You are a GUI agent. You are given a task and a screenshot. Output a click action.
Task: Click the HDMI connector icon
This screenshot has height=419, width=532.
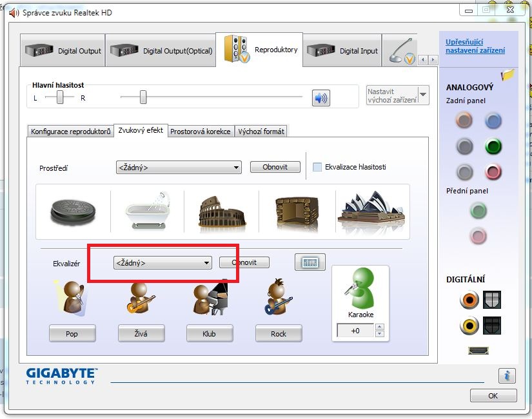[x=478, y=351]
